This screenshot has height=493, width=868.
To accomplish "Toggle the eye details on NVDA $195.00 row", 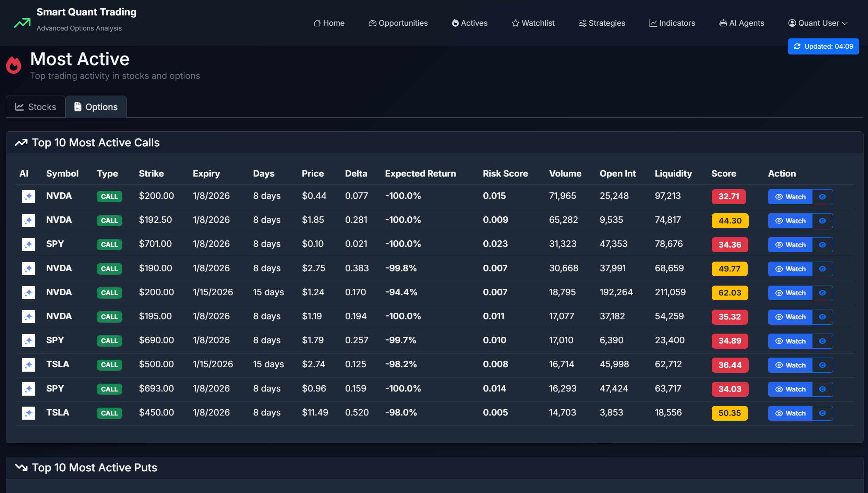I will coord(823,317).
